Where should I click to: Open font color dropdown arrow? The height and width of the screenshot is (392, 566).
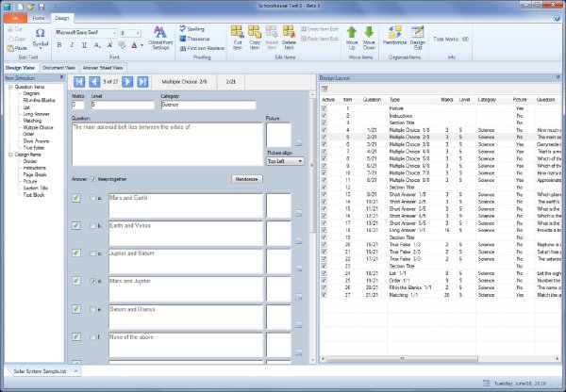coord(141,45)
